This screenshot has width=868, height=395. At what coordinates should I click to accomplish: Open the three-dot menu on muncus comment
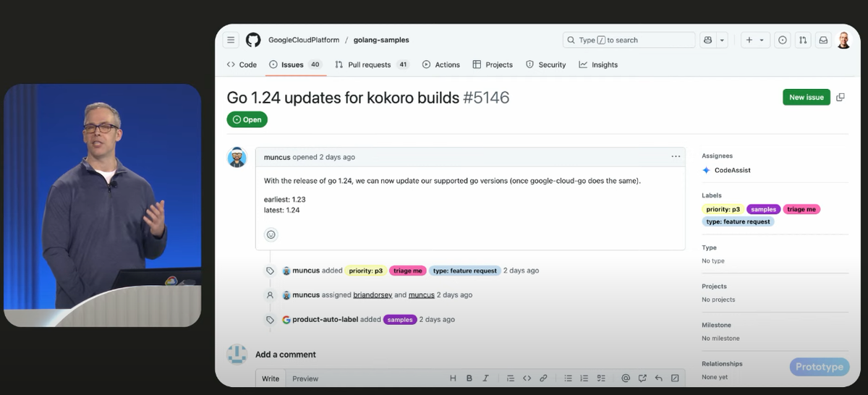[x=676, y=156]
